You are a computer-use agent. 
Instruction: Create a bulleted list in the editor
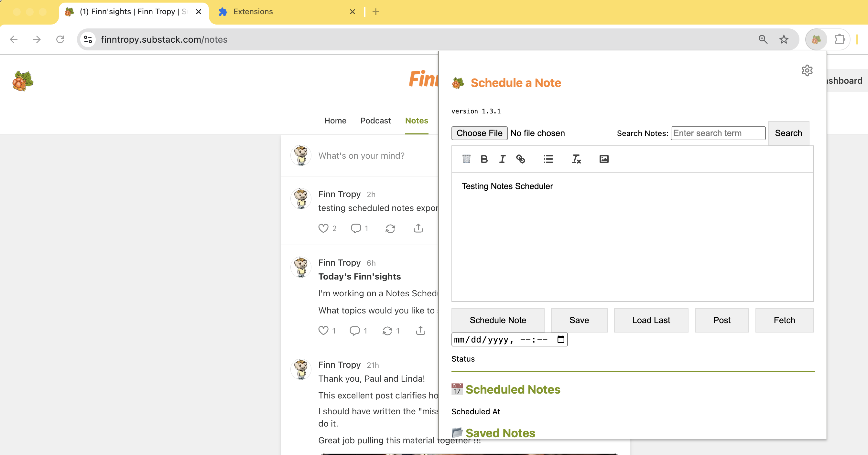[x=548, y=159]
